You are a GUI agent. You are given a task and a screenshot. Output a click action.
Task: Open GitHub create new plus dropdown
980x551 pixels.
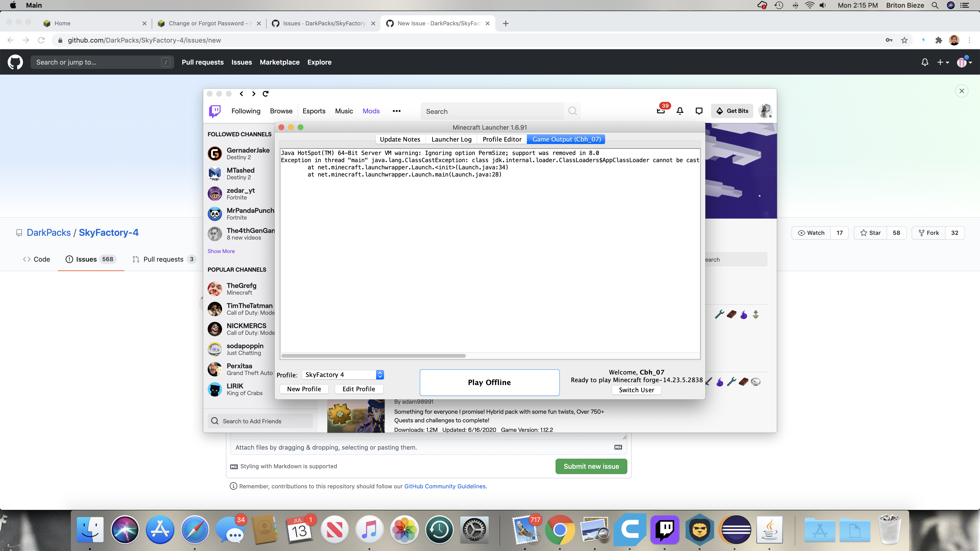(x=943, y=62)
